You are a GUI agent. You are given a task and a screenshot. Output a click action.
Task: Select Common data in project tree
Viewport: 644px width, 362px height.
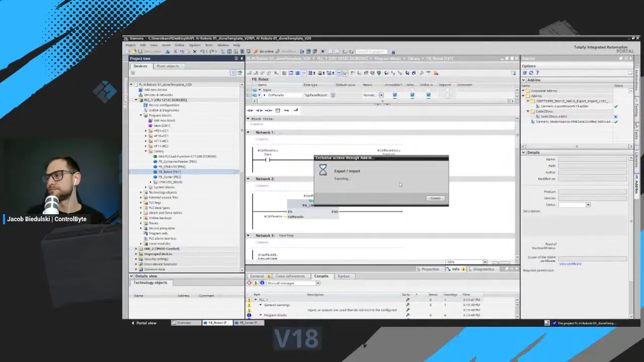point(154,269)
